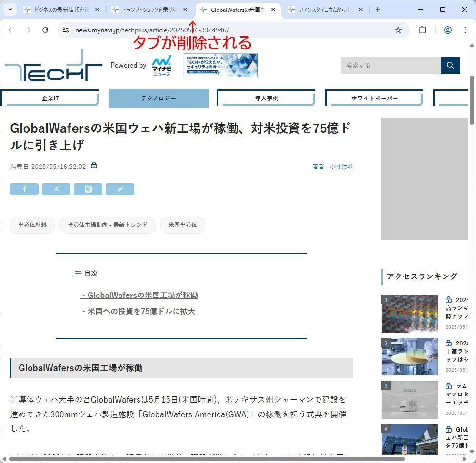Screen dimensions: 476x463
Task: Close the アインスタイニウム tab
Action: click(361, 10)
